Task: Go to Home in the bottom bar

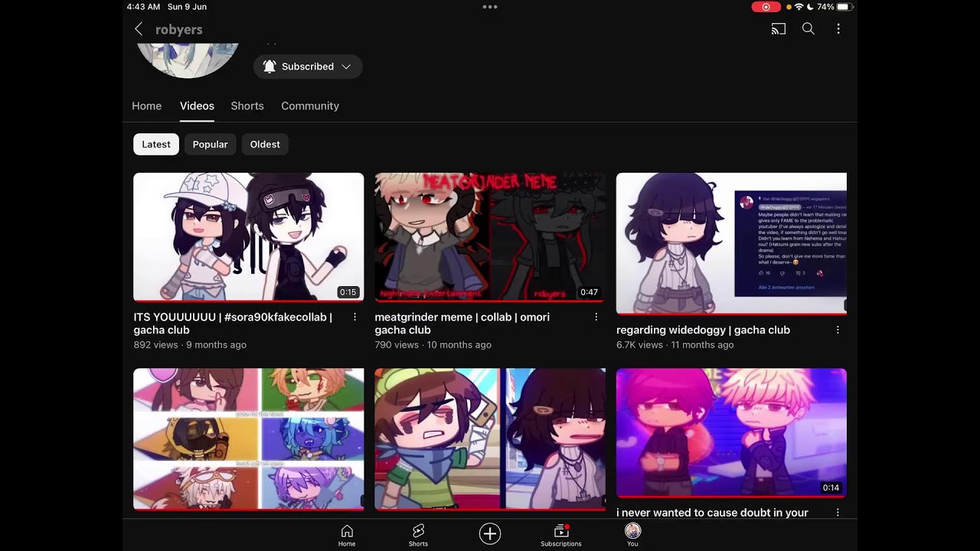Action: pyautogui.click(x=347, y=536)
